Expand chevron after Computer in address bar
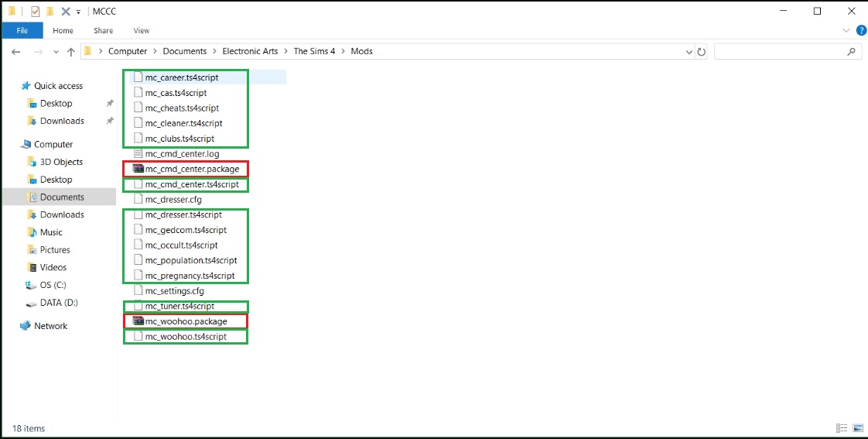The width and height of the screenshot is (868, 439). 155,51
